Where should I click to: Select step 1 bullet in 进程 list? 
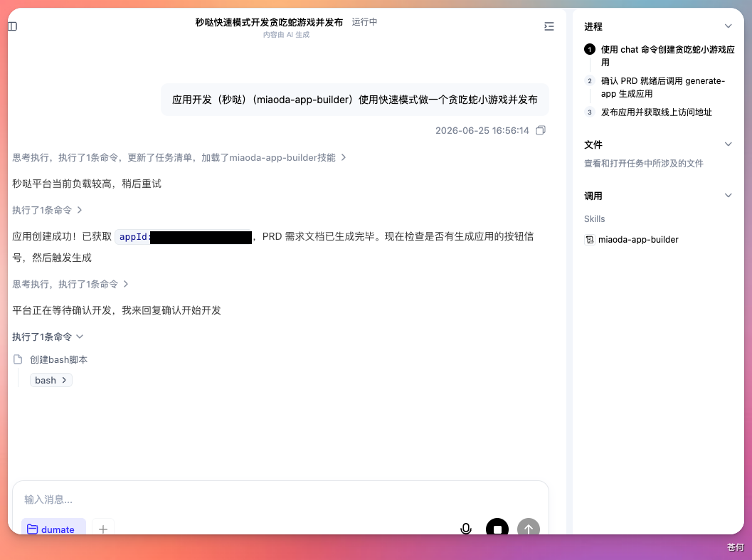click(x=589, y=49)
